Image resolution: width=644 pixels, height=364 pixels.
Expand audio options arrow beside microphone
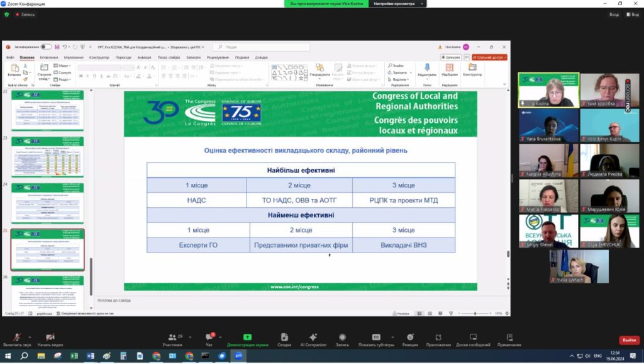30,338
